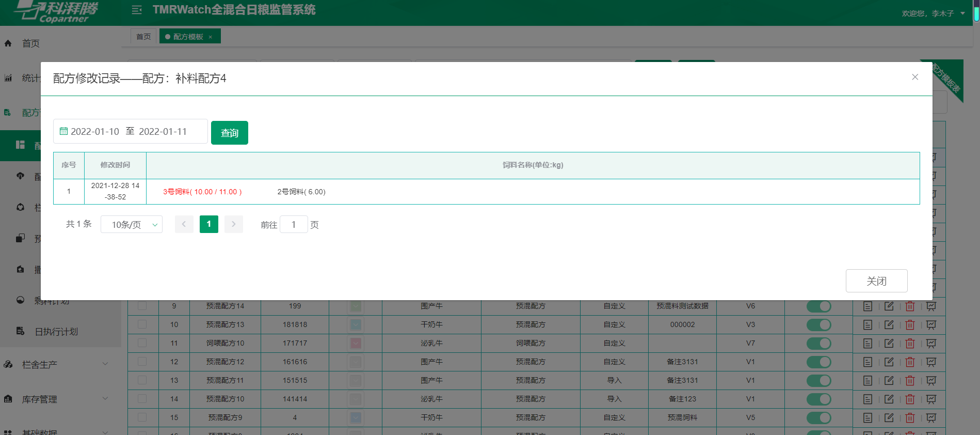Collapse the sidebar with the hamburger icon

(137, 10)
